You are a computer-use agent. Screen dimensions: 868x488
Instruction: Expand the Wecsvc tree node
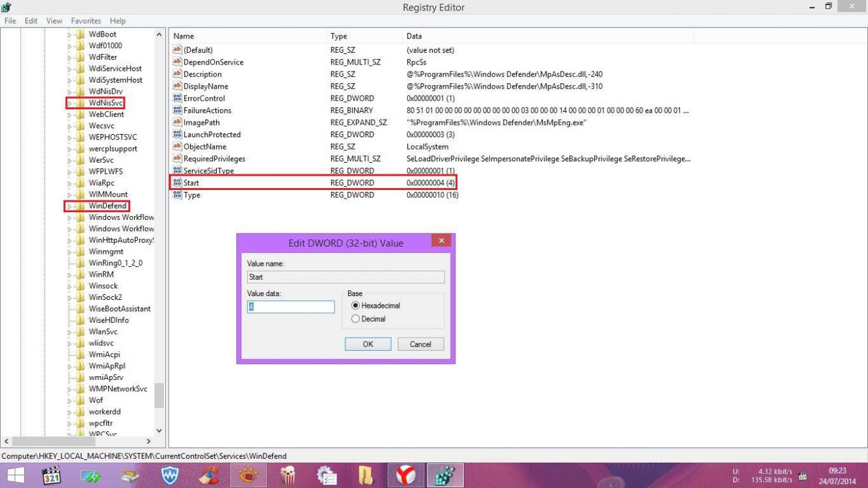pyautogui.click(x=70, y=126)
